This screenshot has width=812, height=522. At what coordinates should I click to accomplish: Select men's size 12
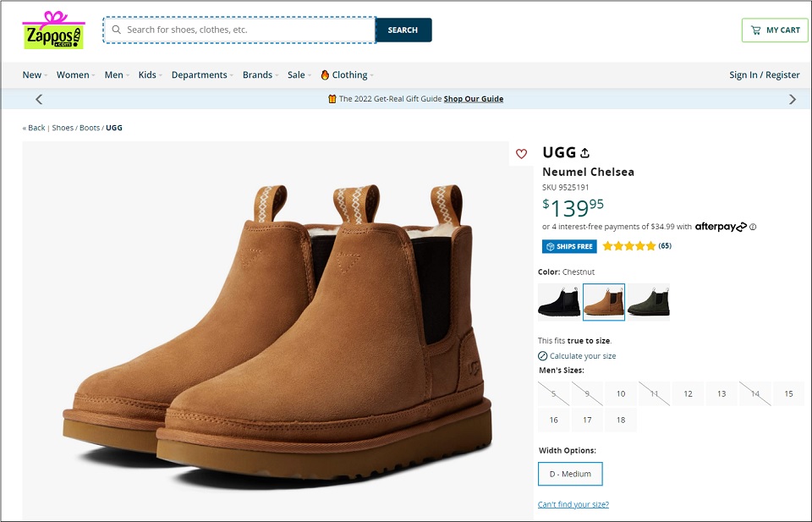(x=688, y=393)
